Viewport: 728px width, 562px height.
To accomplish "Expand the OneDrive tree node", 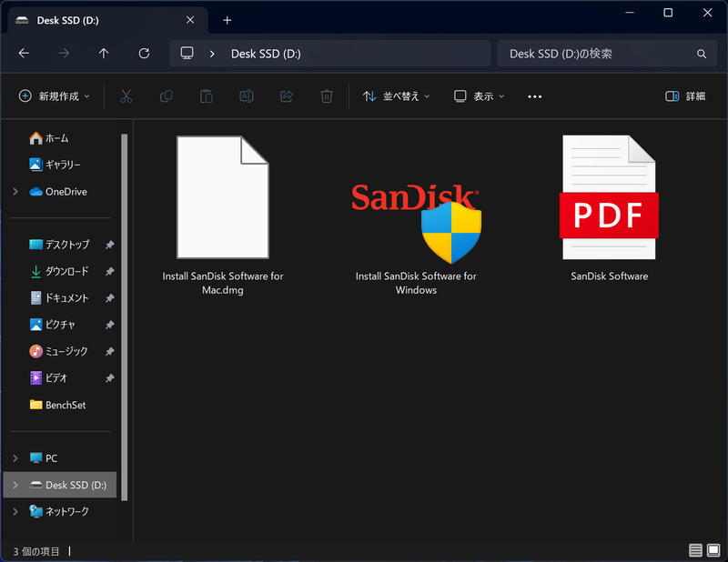I will [x=15, y=192].
